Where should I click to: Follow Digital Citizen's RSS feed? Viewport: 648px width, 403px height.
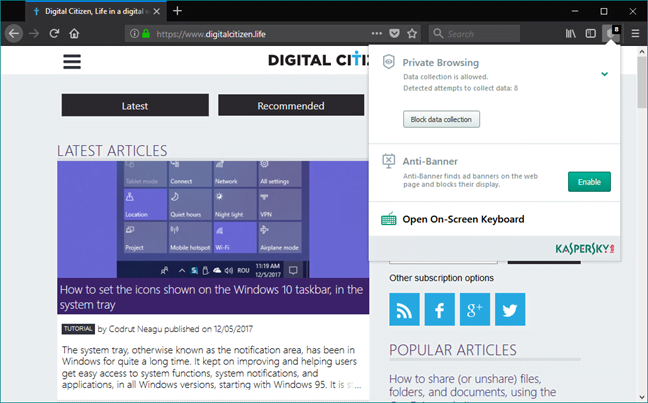click(405, 309)
